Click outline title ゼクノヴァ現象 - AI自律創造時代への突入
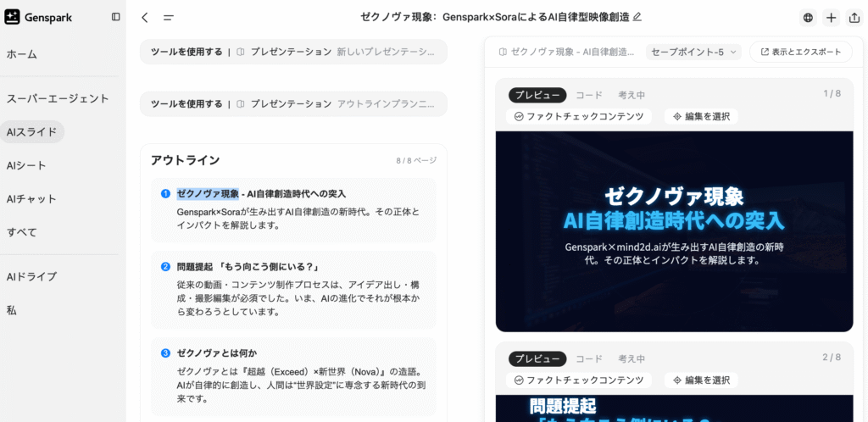This screenshot has height=422, width=868. point(261,194)
